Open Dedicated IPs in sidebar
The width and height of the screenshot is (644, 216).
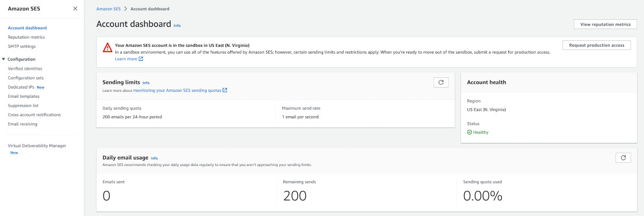(x=21, y=87)
